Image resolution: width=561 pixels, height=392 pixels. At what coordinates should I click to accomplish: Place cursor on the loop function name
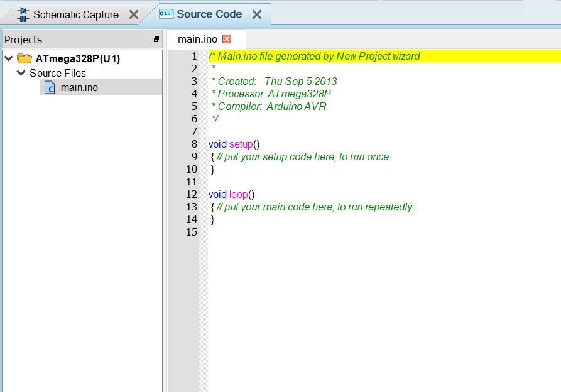click(x=239, y=194)
